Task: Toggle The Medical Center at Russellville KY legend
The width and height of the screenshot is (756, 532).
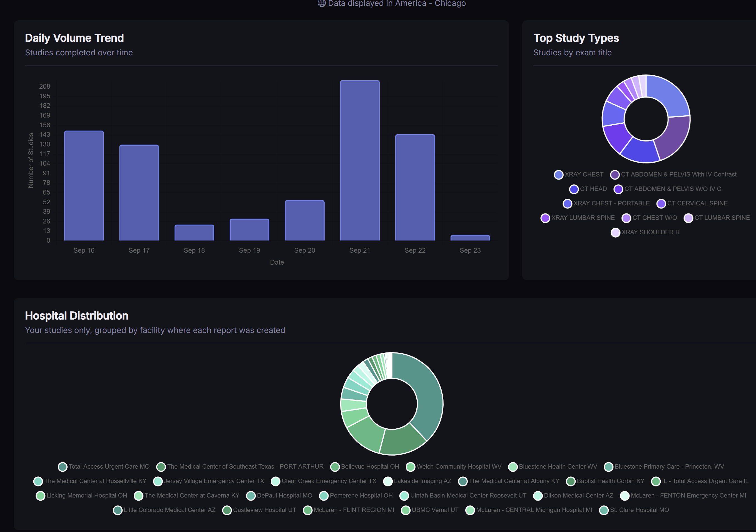Action: [x=90, y=481]
